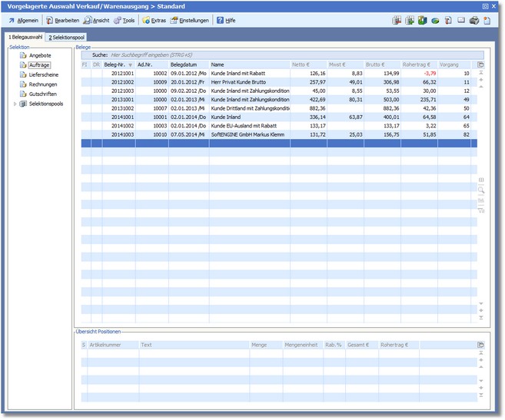Click the Rohertrag € column header
The image size is (505, 420).
[416, 64]
